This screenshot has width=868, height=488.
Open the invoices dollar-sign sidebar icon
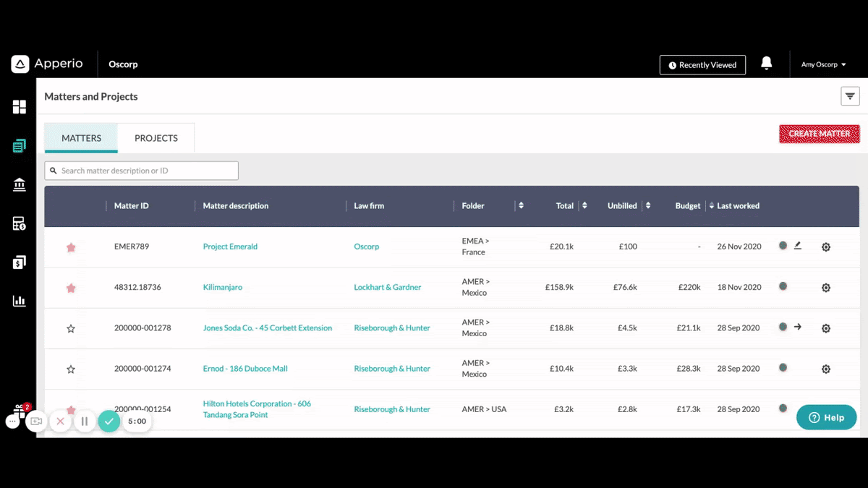point(20,262)
